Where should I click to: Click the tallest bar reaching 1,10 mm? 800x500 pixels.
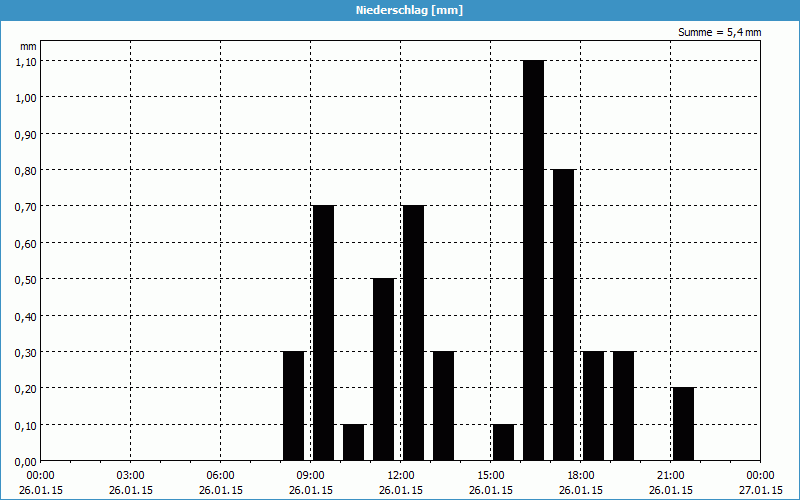(x=533, y=260)
